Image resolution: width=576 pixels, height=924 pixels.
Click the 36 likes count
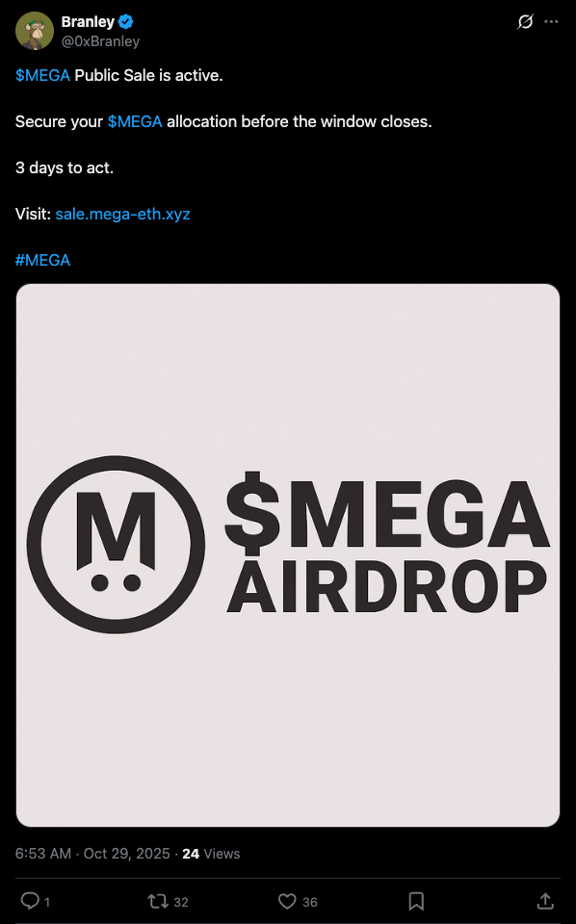(310, 902)
